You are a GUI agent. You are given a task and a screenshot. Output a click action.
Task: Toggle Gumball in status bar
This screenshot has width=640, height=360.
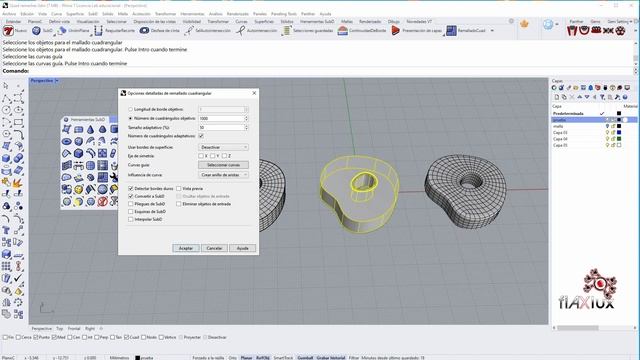[x=305, y=358]
